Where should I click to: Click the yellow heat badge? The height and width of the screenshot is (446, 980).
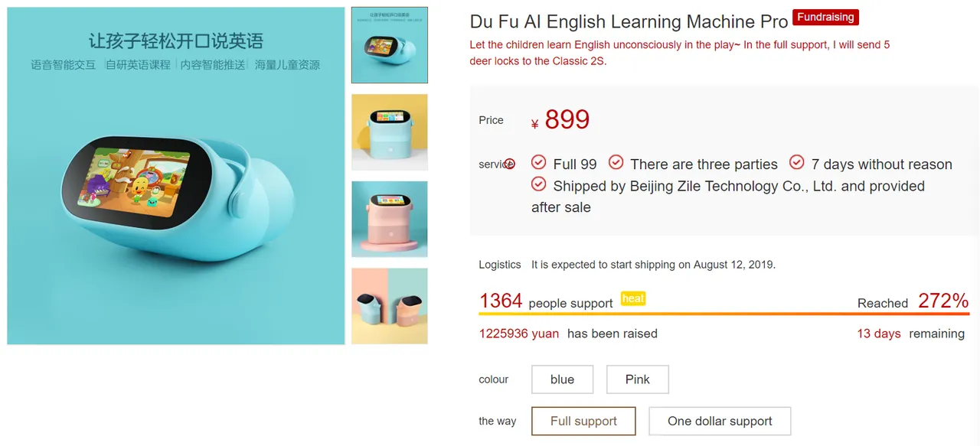coord(633,298)
